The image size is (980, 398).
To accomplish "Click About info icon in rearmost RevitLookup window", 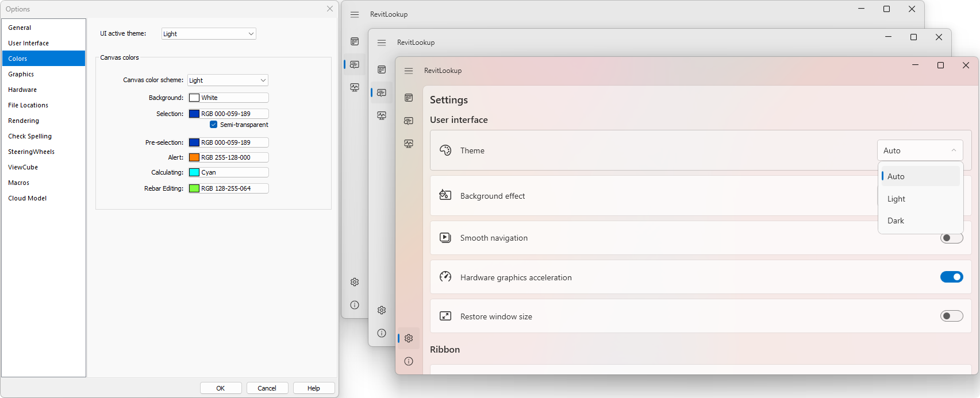I will [x=355, y=305].
